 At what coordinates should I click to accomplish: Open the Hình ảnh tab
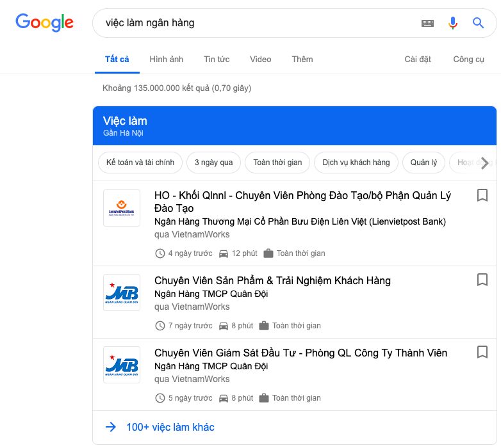167,60
